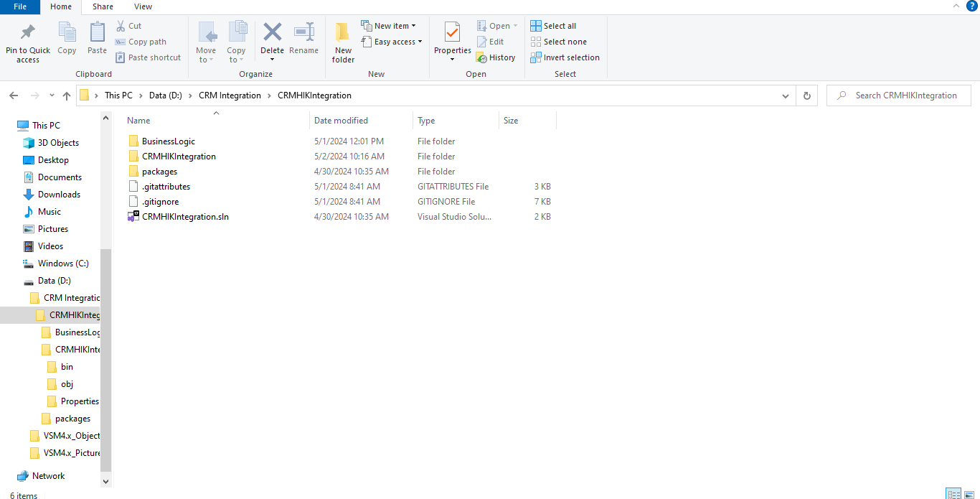Viewport: 980px width, 499px height.
Task: Switch to Details view icon in status bar
Action: pyautogui.click(x=953, y=494)
